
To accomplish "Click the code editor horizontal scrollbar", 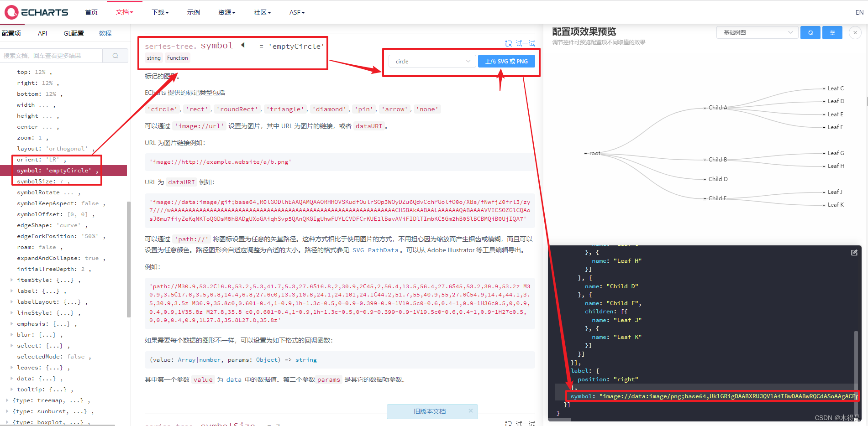I will pyautogui.click(x=560, y=420).
